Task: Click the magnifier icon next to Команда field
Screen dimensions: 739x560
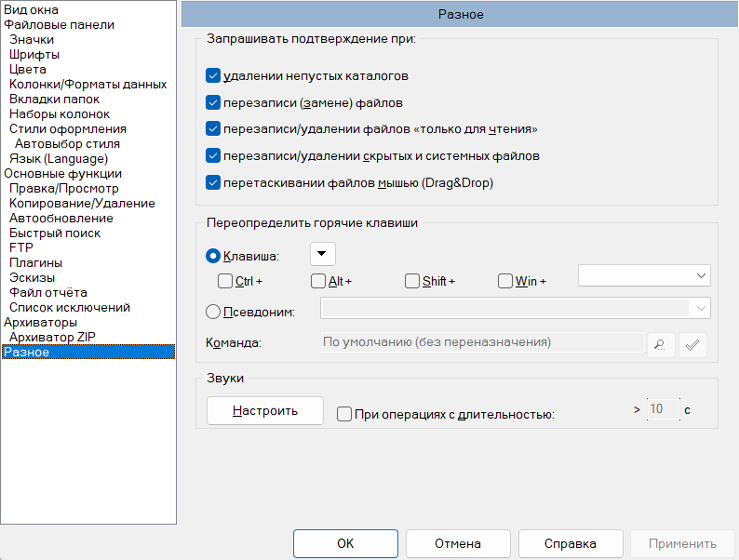Action: (661, 345)
